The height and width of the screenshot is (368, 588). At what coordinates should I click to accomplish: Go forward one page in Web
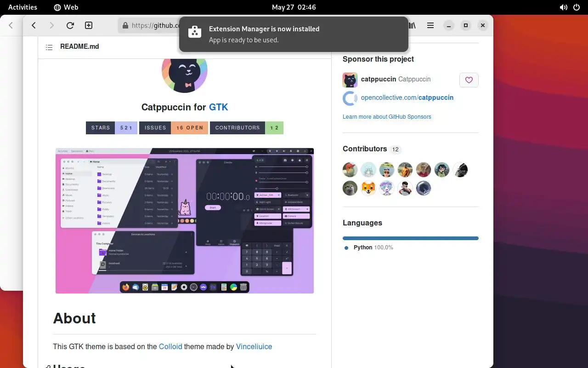[x=51, y=25]
